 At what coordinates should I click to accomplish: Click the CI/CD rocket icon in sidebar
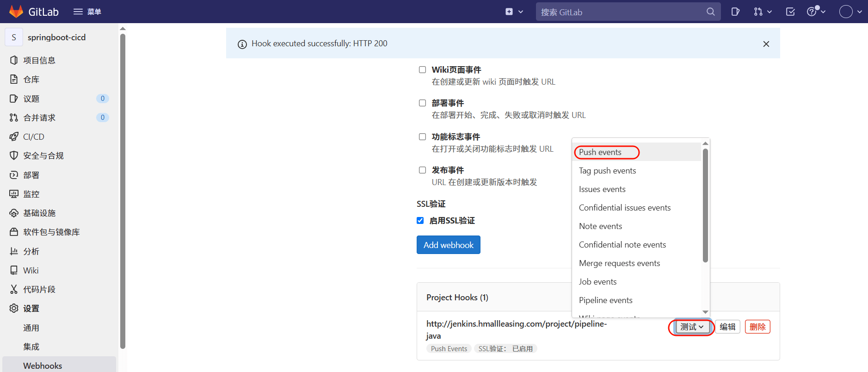[x=14, y=137]
